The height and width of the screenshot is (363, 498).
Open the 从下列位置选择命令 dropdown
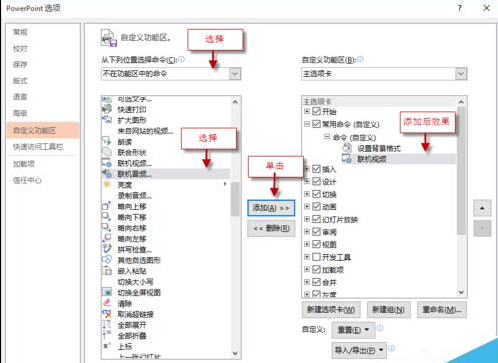click(x=171, y=74)
